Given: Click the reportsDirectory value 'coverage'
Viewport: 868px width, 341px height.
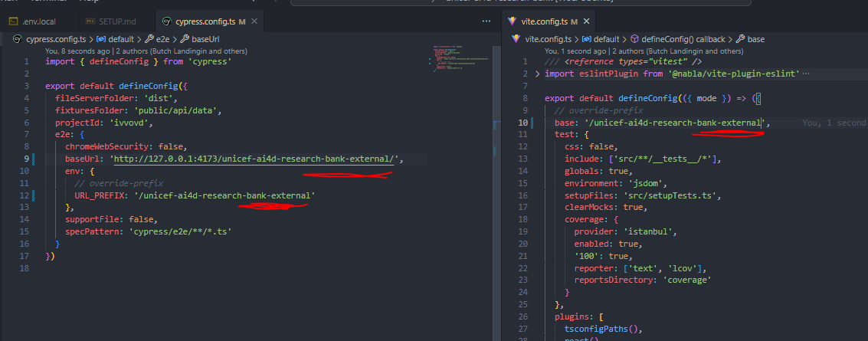Looking at the screenshot, I should (686, 280).
